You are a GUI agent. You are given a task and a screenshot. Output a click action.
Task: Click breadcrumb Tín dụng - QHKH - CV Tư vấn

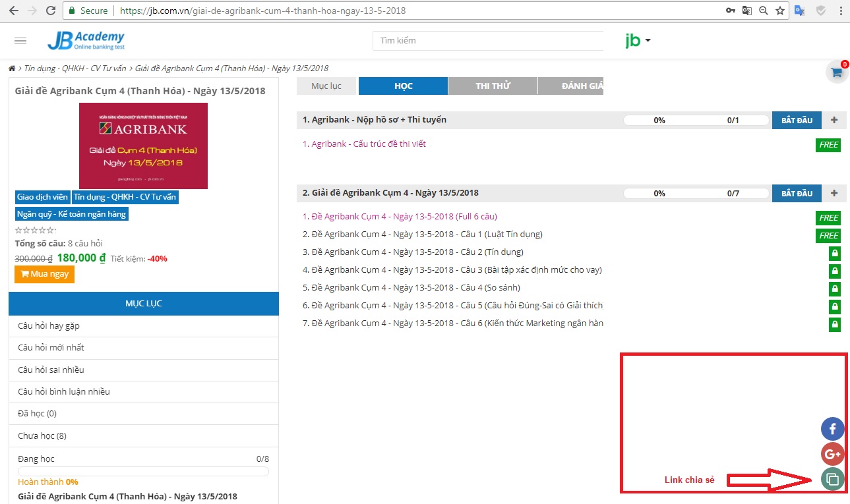click(x=76, y=69)
